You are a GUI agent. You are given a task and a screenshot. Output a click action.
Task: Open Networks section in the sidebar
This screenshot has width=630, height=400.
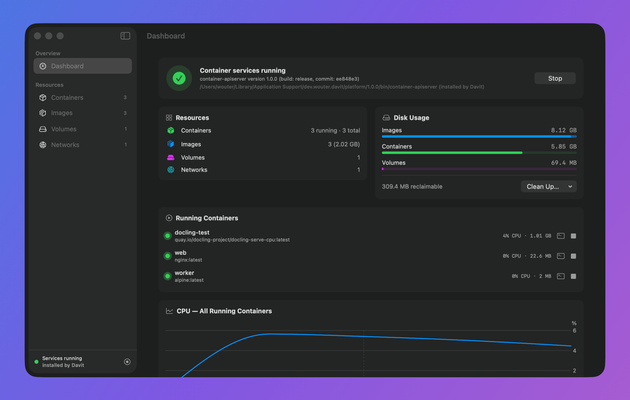[x=82, y=145]
